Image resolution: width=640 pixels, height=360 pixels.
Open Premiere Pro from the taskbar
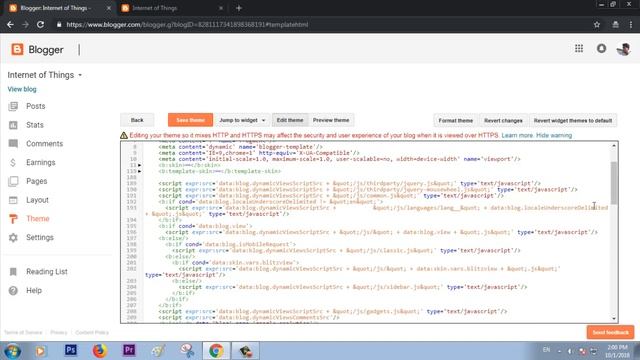click(129, 350)
